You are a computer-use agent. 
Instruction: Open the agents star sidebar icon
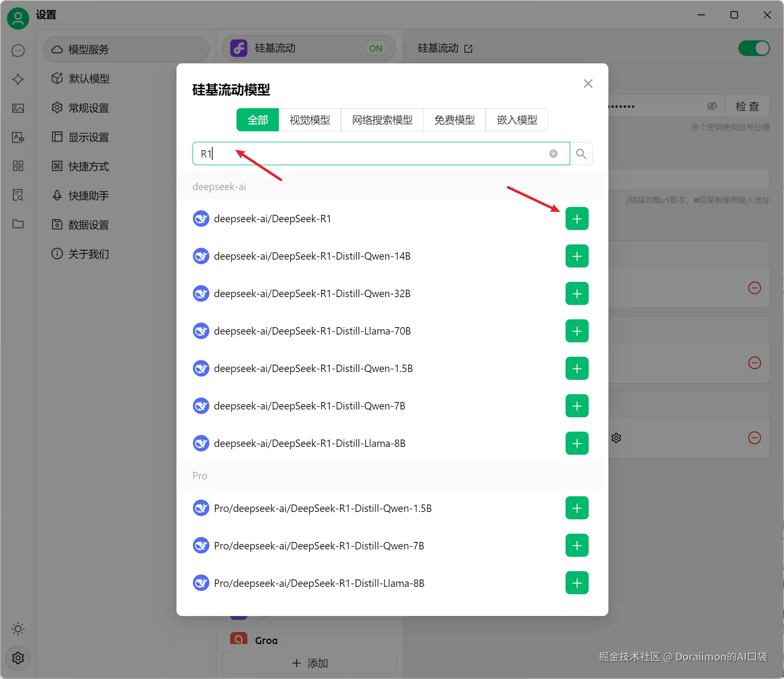(x=18, y=79)
